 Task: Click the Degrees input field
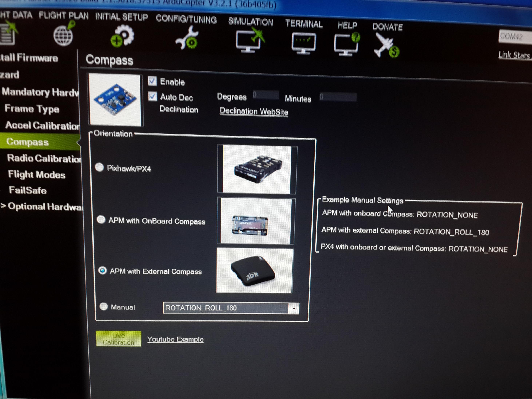265,95
